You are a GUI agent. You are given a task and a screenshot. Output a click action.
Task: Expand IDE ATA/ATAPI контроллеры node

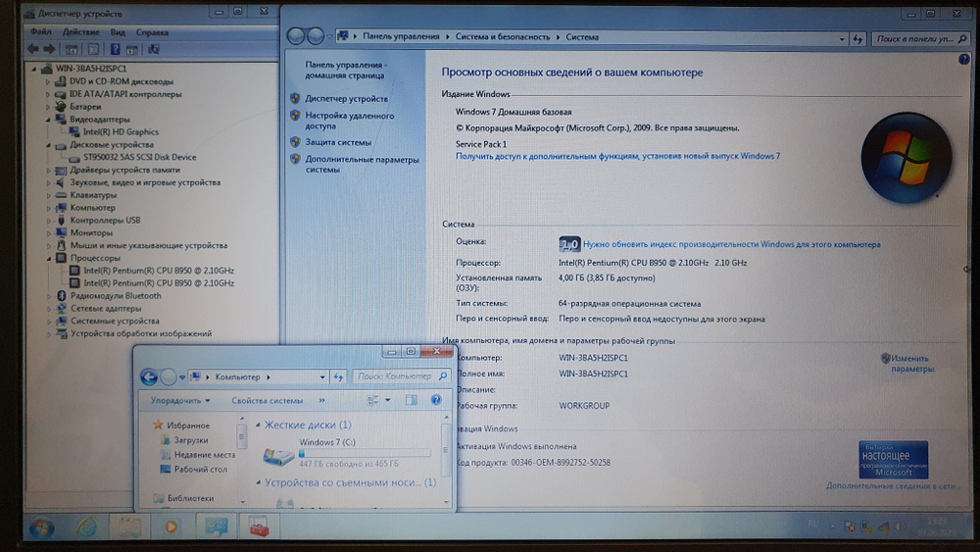coord(47,94)
